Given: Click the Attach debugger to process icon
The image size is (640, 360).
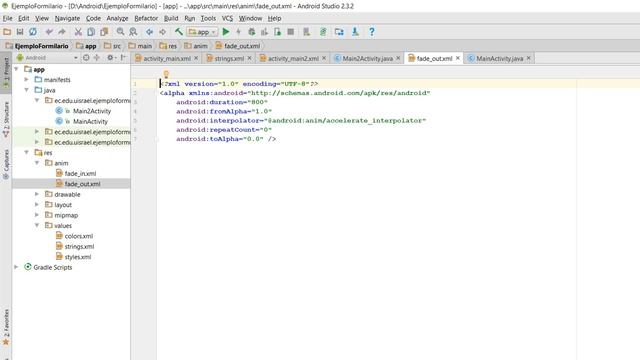Looking at the screenshot, I should point(278,32).
